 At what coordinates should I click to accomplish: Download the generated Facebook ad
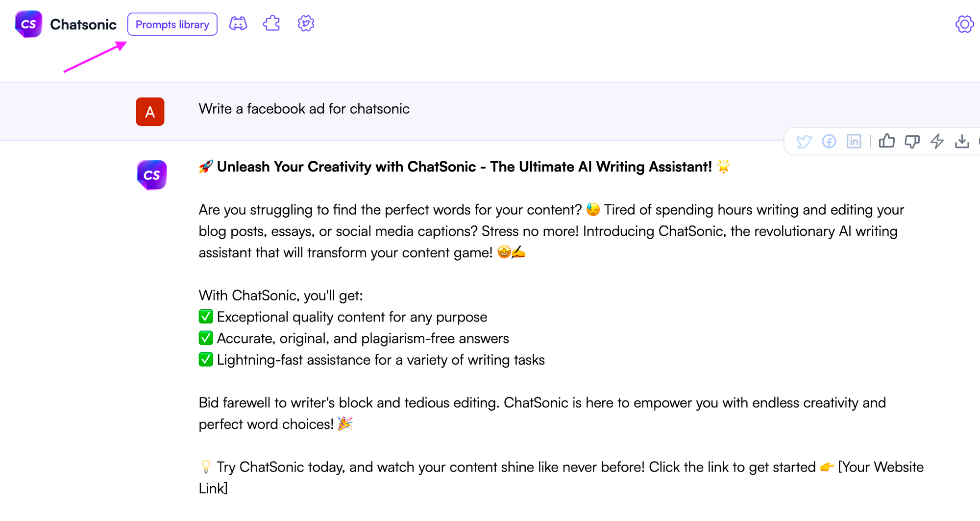coord(962,142)
